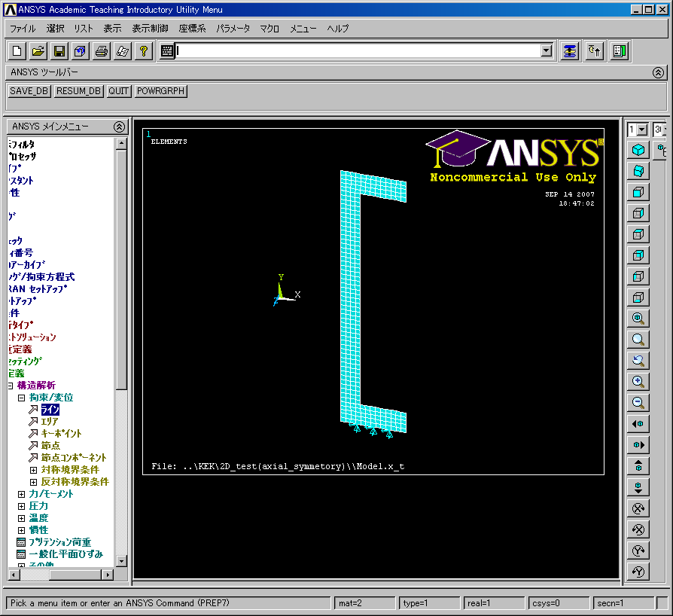Zoom out of the model

tap(638, 402)
